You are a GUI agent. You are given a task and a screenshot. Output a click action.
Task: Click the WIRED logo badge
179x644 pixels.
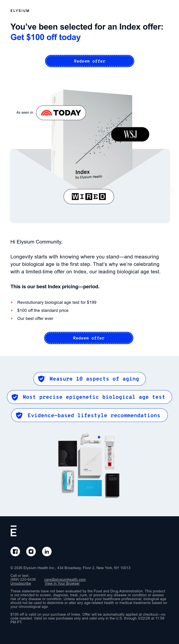pyautogui.click(x=89, y=197)
